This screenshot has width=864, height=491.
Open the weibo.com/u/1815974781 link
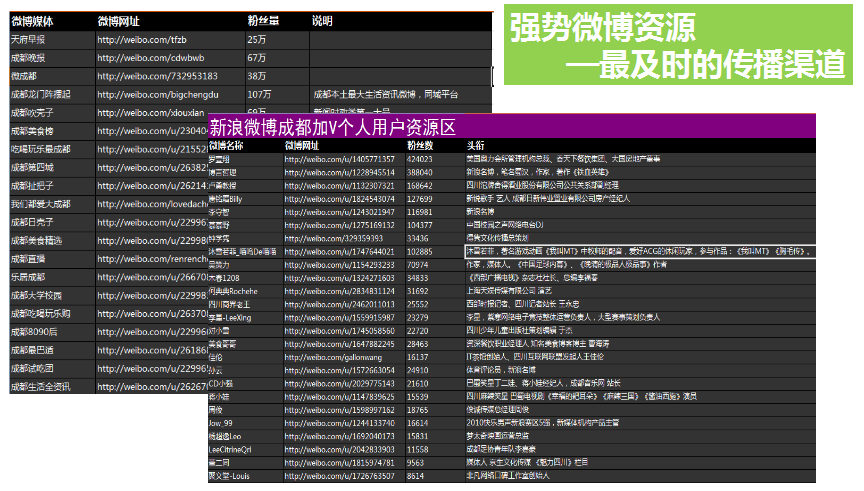pyautogui.click(x=339, y=462)
